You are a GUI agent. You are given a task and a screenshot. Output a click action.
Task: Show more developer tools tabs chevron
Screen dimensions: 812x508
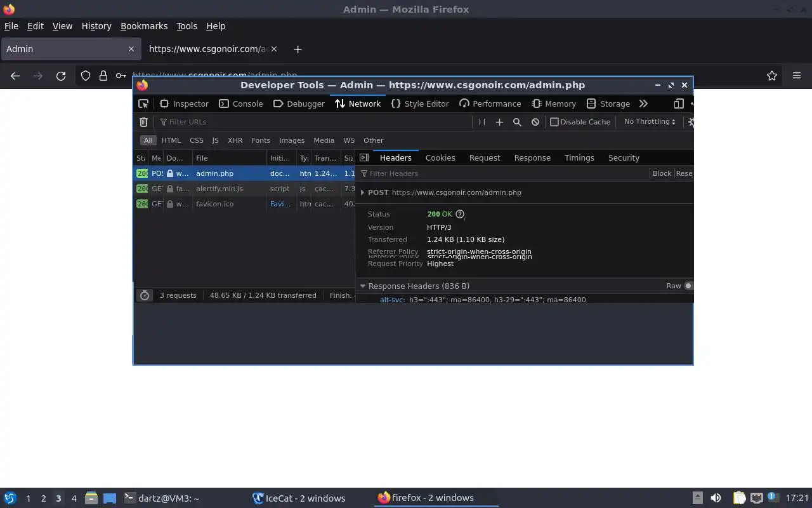point(643,104)
